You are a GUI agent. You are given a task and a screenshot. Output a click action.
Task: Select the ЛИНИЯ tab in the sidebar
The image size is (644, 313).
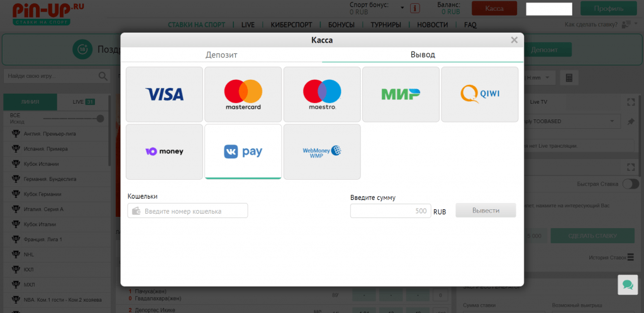click(30, 102)
